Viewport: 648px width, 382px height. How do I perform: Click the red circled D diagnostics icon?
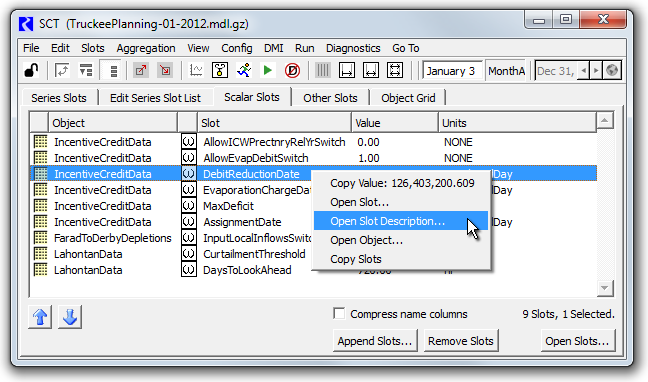(x=292, y=70)
